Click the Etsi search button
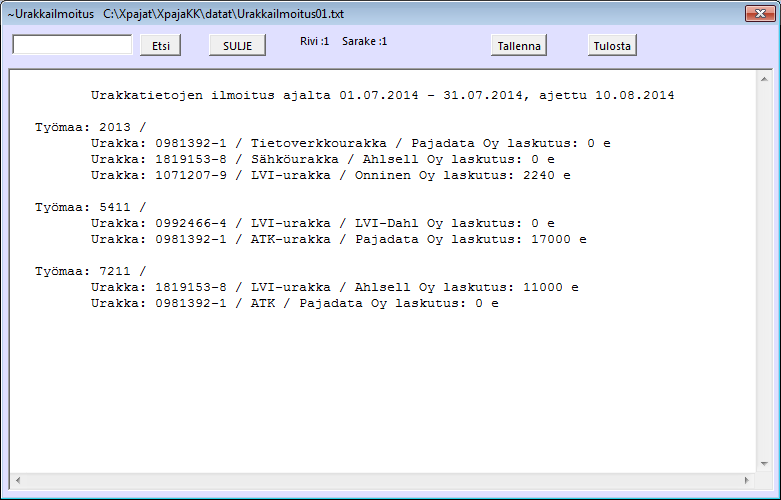The image size is (781, 500). (160, 45)
